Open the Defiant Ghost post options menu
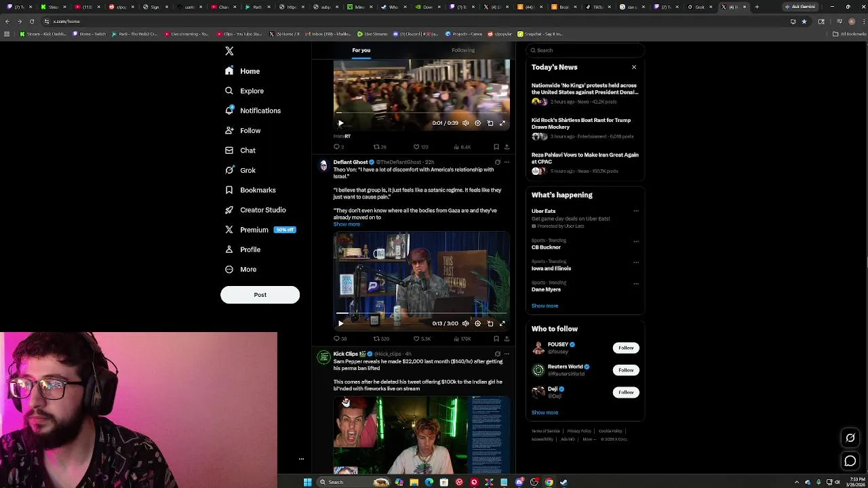The height and width of the screenshot is (488, 868). pyautogui.click(x=507, y=163)
